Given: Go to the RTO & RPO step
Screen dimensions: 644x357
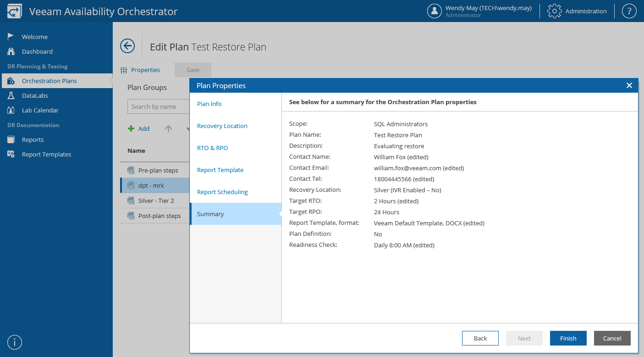Looking at the screenshot, I should [x=213, y=148].
